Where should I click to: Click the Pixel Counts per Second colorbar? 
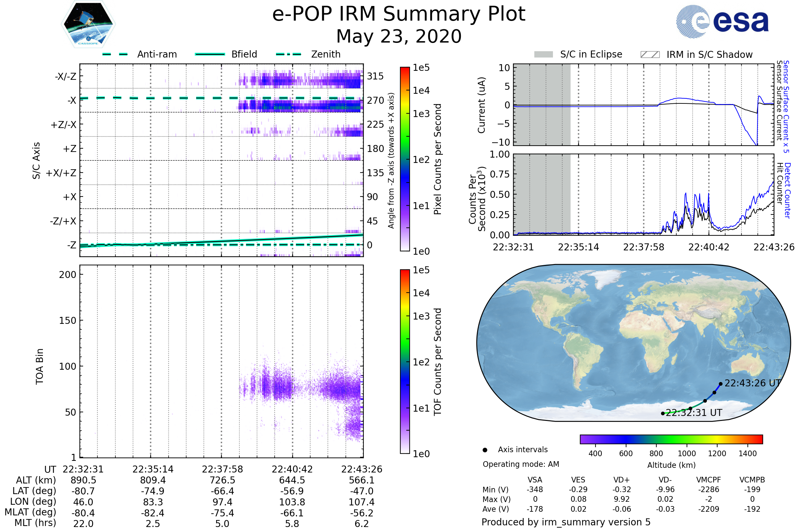pos(405,159)
